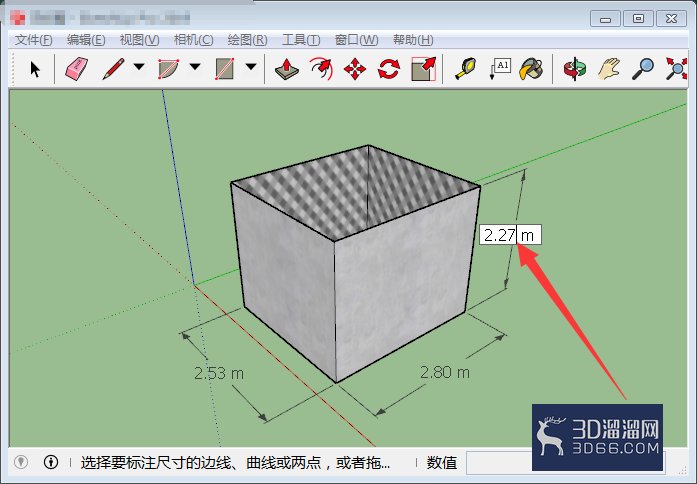This screenshot has height=484, width=697.
Task: Click the geo-location status bar icon
Action: click(21, 462)
